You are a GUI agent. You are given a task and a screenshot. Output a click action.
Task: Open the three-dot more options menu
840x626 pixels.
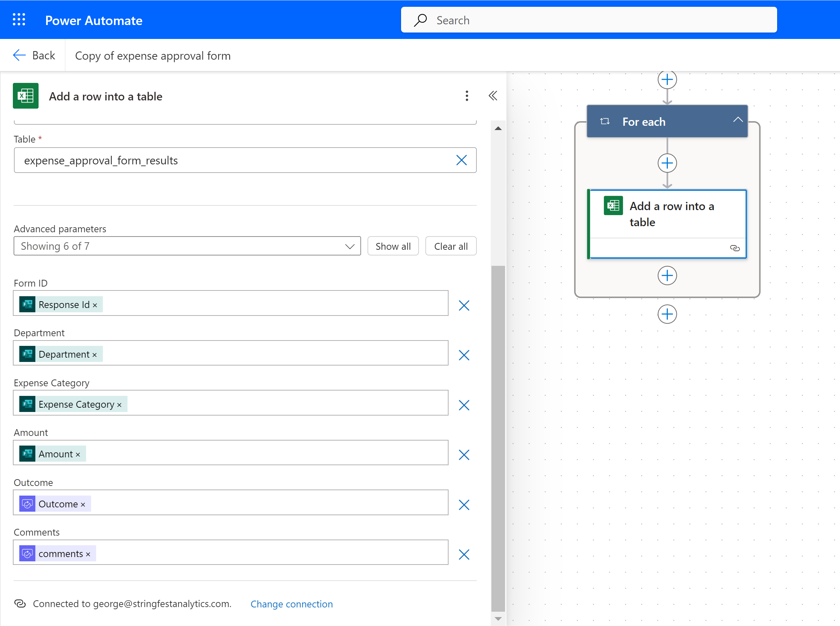point(466,96)
